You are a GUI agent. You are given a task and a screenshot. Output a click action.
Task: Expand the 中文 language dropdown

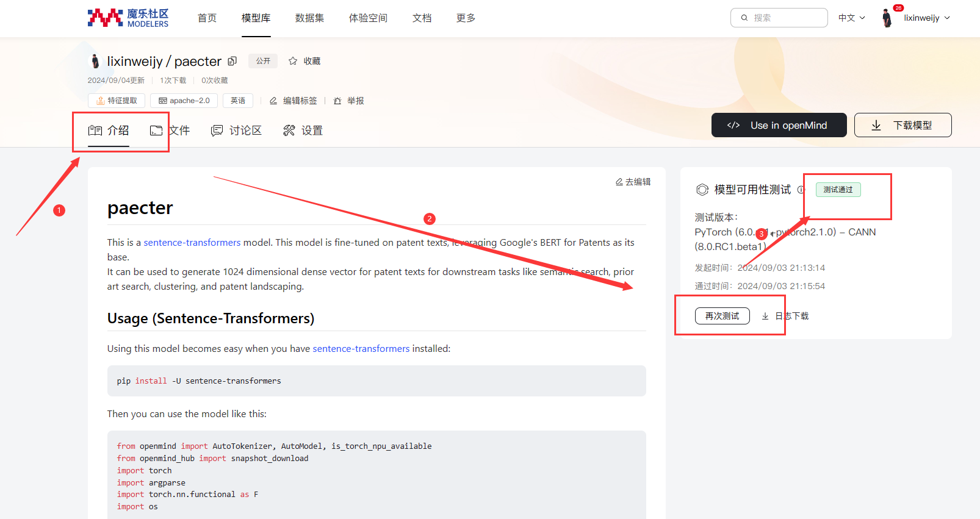click(x=852, y=18)
